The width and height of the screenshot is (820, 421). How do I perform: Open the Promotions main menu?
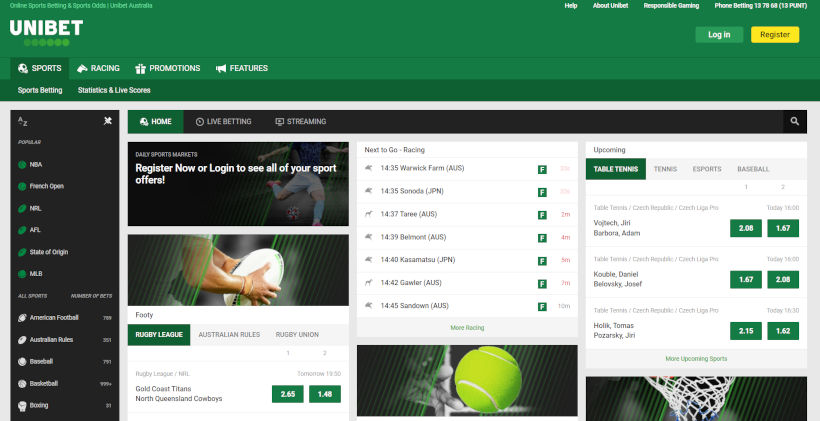[x=168, y=68]
